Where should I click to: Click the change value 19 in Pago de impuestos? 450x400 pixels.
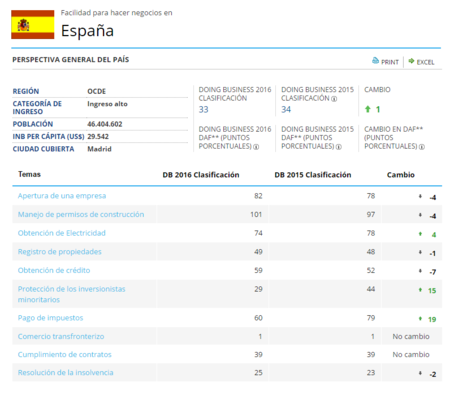click(432, 319)
